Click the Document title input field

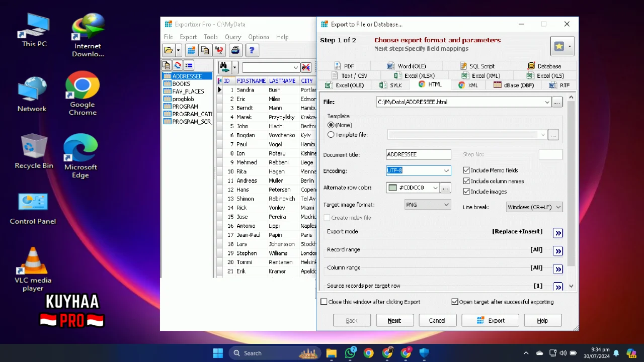click(419, 154)
